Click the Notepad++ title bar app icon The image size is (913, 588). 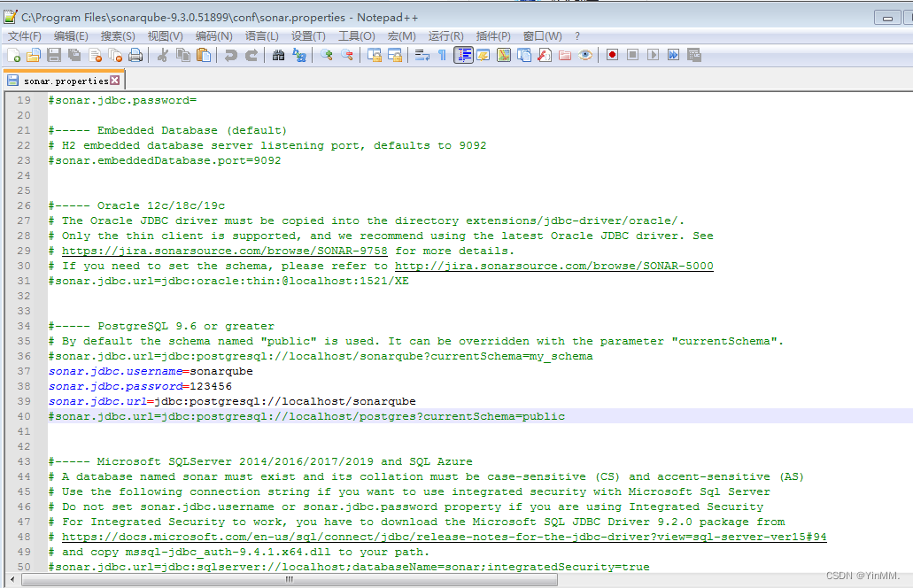(x=11, y=17)
